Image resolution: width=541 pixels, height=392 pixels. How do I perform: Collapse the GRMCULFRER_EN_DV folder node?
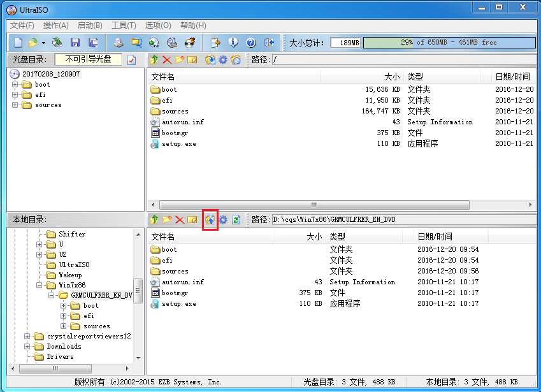pos(51,295)
